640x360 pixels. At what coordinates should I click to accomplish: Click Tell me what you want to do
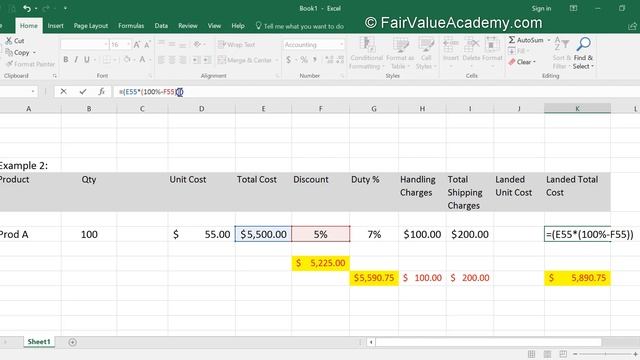(x=300, y=26)
